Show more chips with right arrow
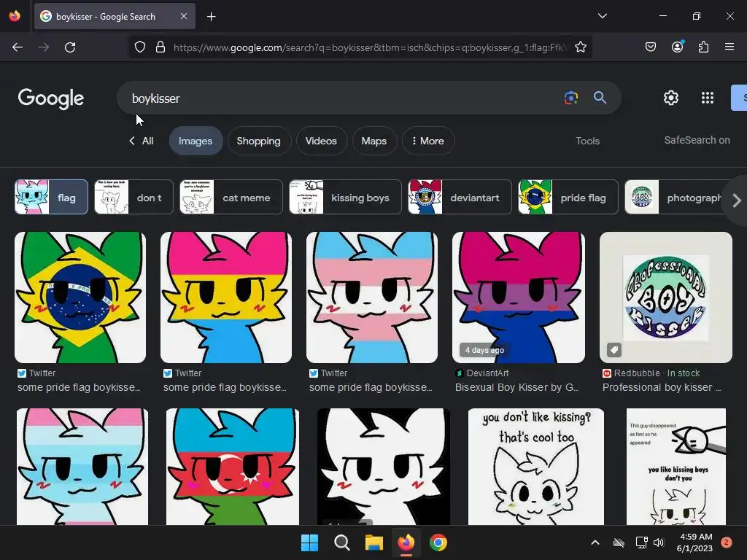Screen dimensions: 747x560 (x=737, y=200)
